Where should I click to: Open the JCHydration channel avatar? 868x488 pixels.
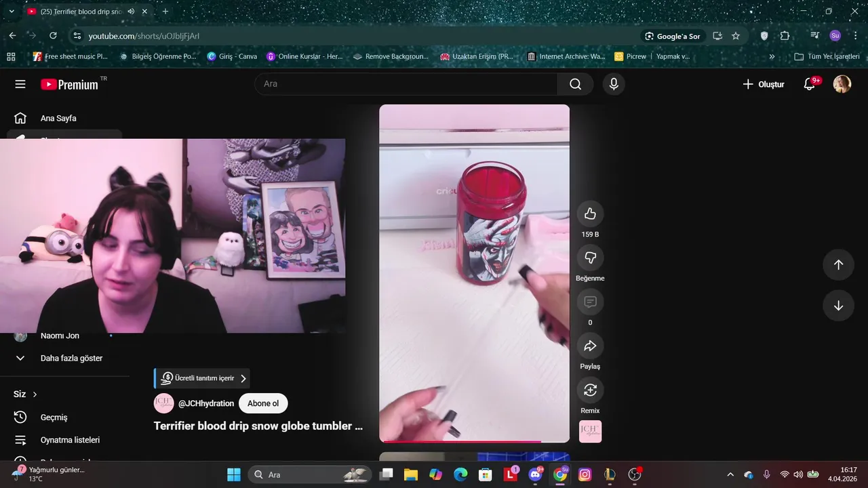pyautogui.click(x=163, y=403)
